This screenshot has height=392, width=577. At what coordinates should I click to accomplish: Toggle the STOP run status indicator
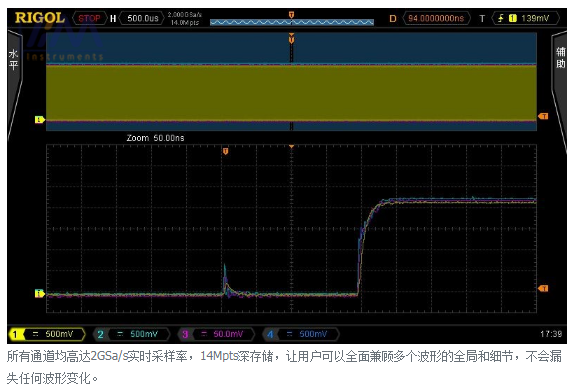pos(89,18)
